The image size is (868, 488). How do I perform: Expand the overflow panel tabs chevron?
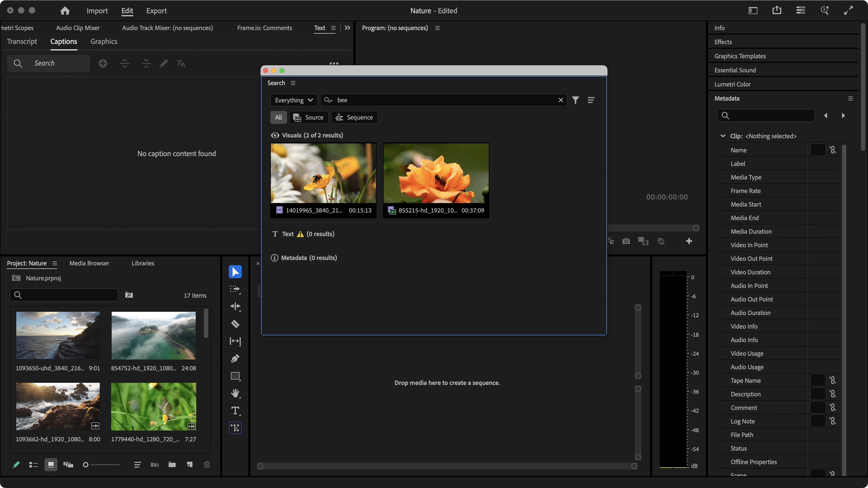pyautogui.click(x=348, y=28)
